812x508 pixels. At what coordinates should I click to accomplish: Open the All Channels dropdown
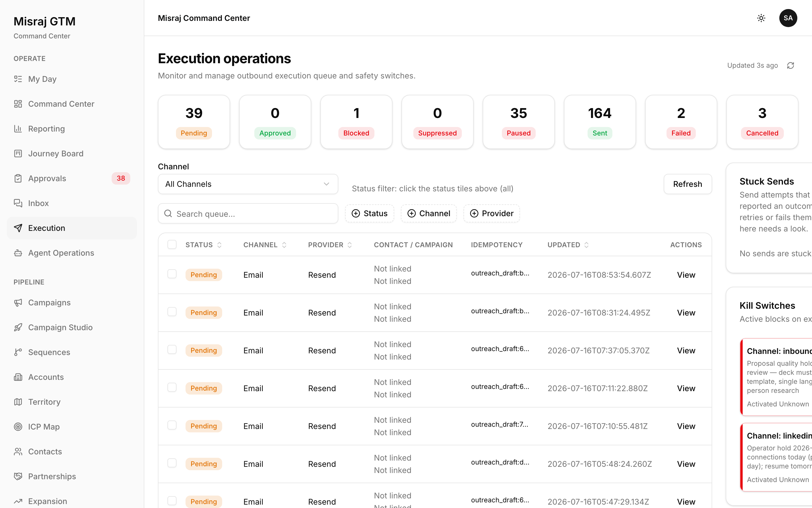point(248,184)
